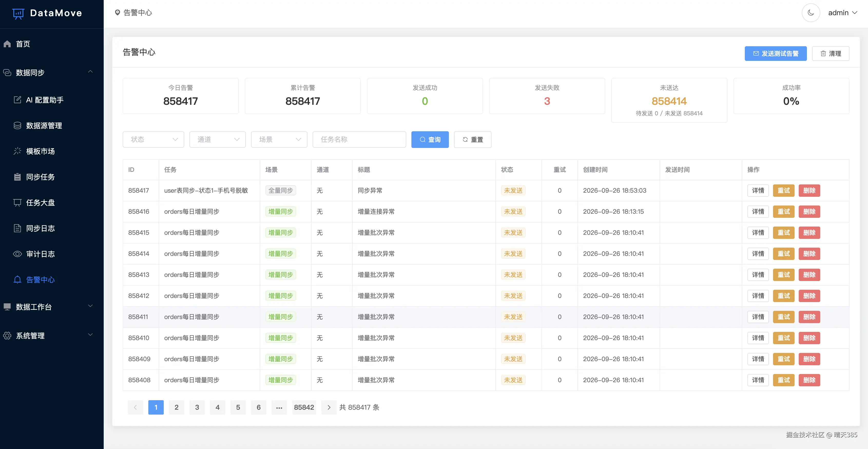Open the 通道 filter dropdown
Viewport: 868px width, 449px height.
[217, 139]
